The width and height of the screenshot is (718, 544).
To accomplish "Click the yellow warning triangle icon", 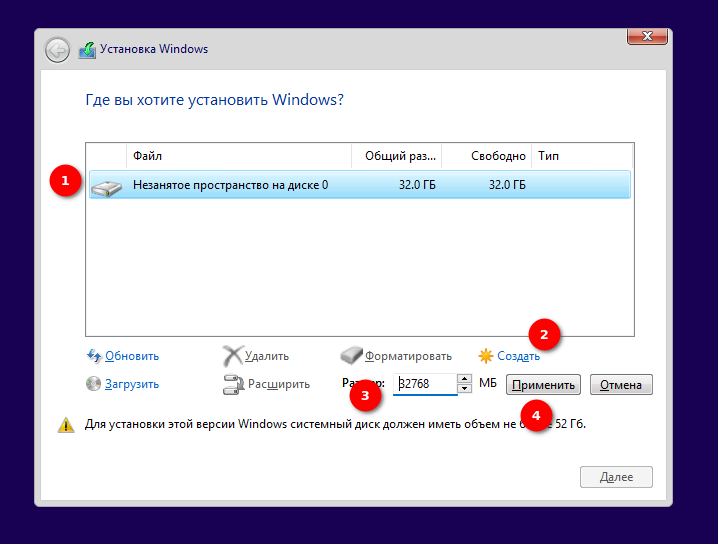I will tap(66, 424).
